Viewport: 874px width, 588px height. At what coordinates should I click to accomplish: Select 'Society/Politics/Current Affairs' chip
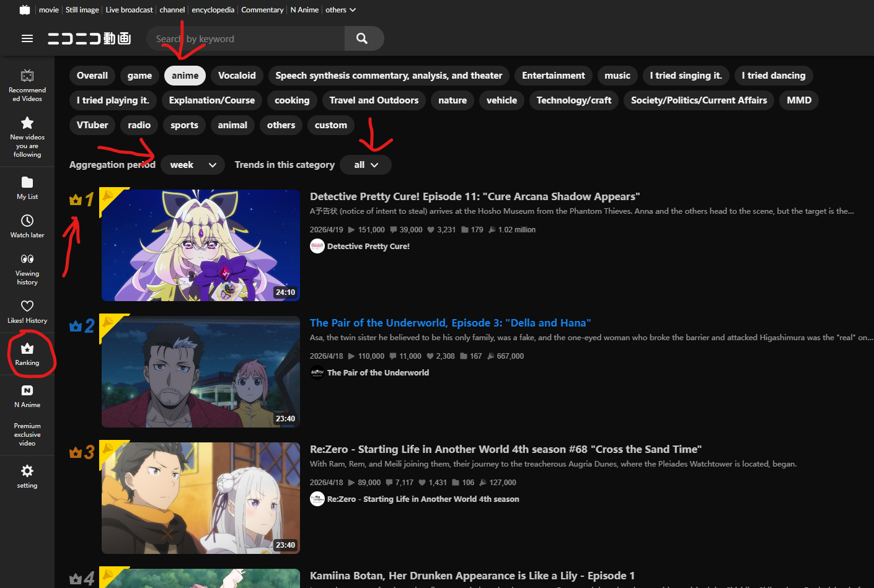[699, 100]
